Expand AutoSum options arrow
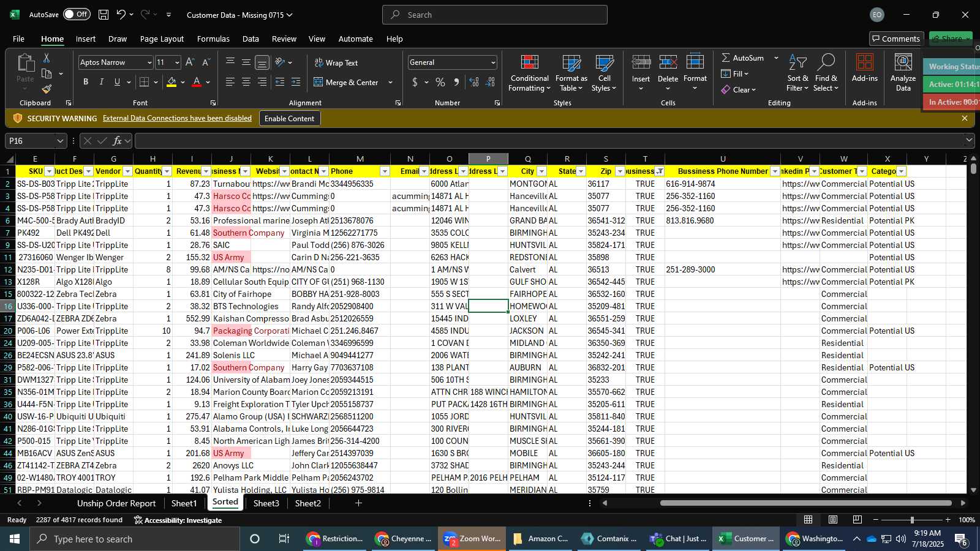The width and height of the screenshot is (980, 551). 776,58
